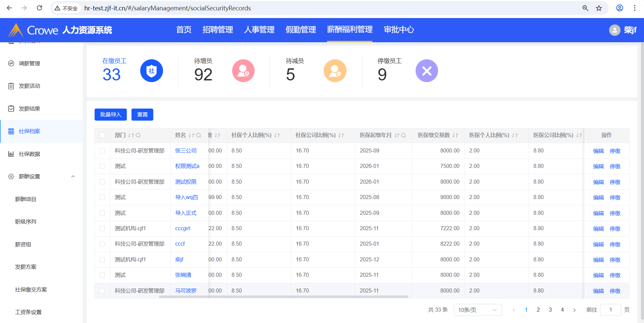Click the 前往 page number input field

[610, 310]
